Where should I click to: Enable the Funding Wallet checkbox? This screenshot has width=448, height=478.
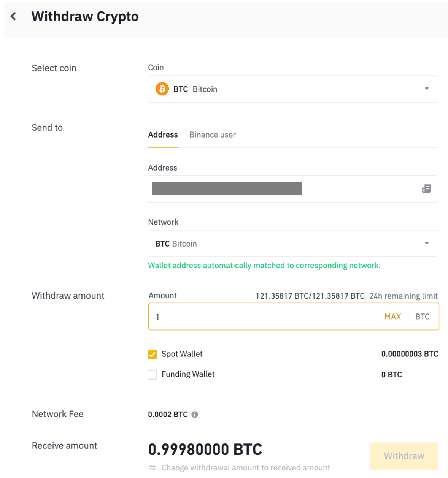point(153,375)
